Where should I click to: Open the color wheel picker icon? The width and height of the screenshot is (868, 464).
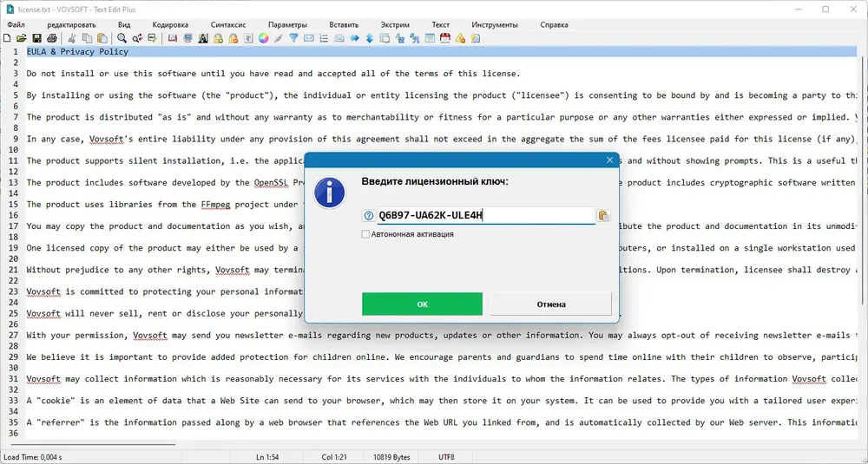pos(264,38)
